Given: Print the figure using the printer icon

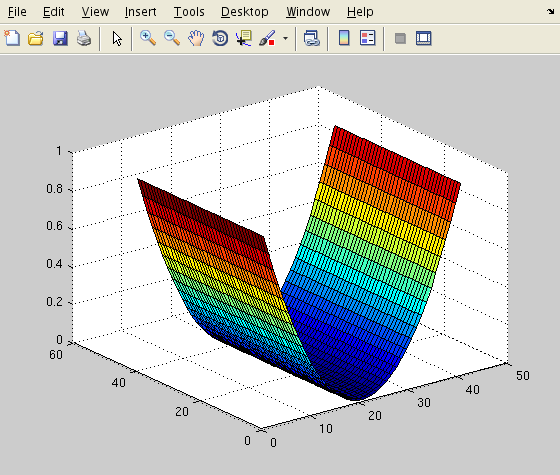Looking at the screenshot, I should (84, 38).
